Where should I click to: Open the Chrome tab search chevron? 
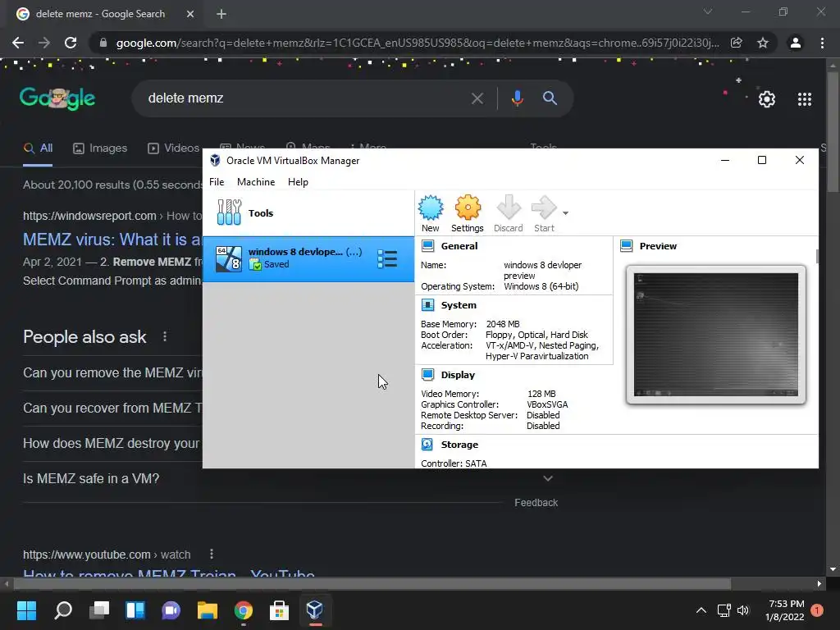[x=708, y=11]
